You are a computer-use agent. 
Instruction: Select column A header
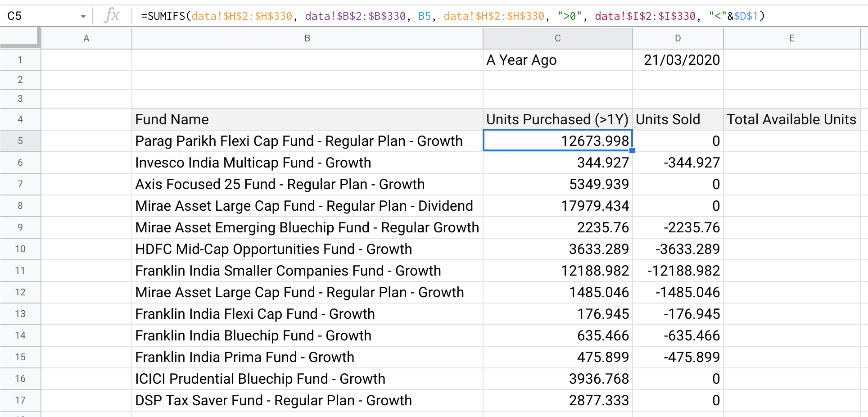tap(86, 38)
